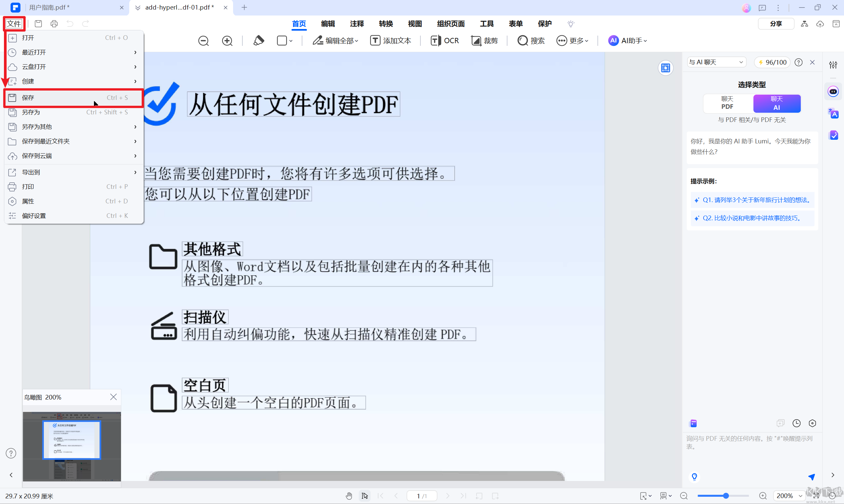Image resolution: width=844 pixels, height=504 pixels.
Task: Open the 搜索 search tool
Action: (531, 41)
